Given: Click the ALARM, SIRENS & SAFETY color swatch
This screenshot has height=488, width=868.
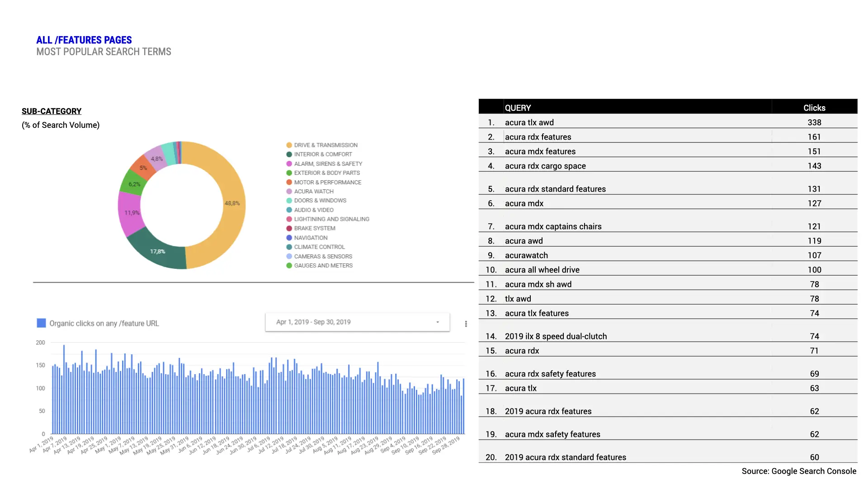Looking at the screenshot, I should point(288,164).
